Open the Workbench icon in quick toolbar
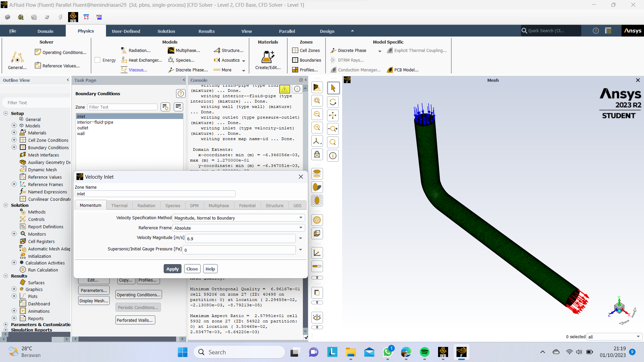 (x=73, y=17)
